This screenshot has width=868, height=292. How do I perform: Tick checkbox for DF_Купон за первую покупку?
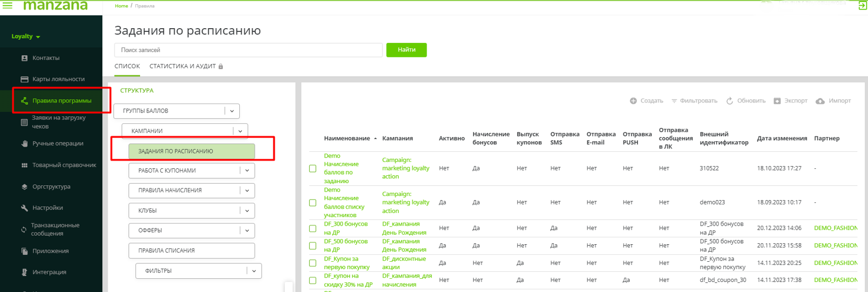coord(313,263)
